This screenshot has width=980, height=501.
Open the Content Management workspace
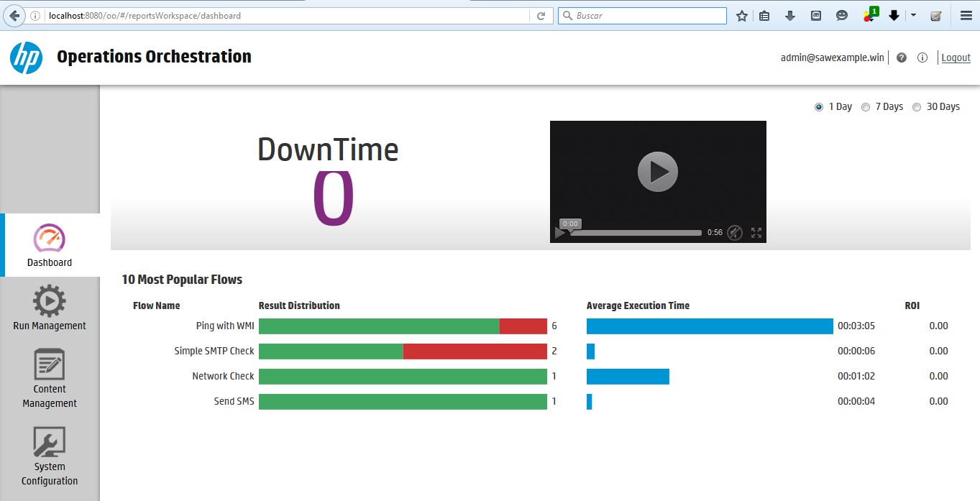click(49, 364)
